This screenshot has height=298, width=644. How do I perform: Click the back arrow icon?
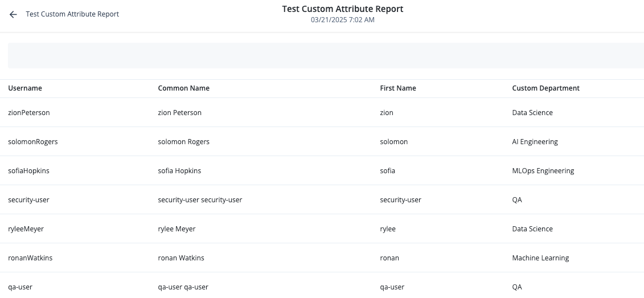13,14
